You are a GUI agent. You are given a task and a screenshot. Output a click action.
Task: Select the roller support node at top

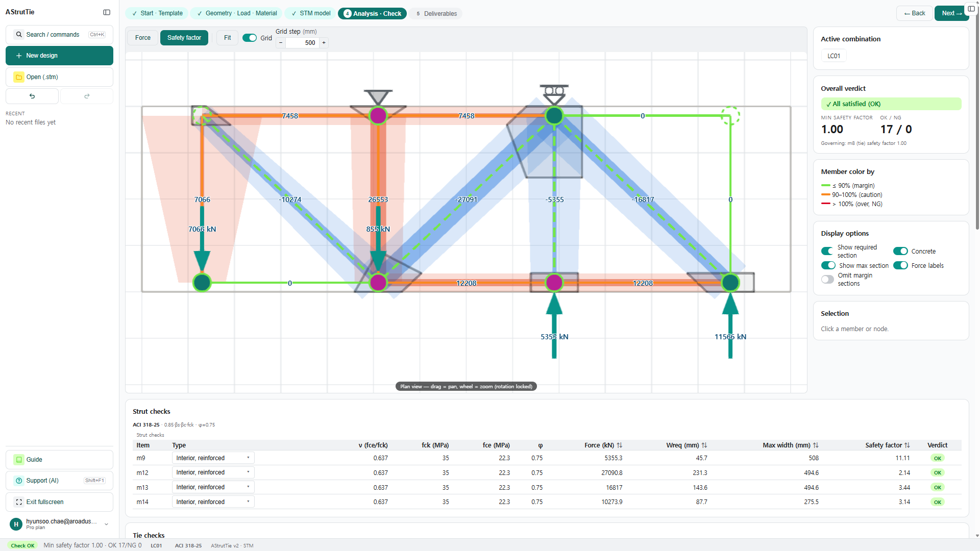(x=554, y=116)
